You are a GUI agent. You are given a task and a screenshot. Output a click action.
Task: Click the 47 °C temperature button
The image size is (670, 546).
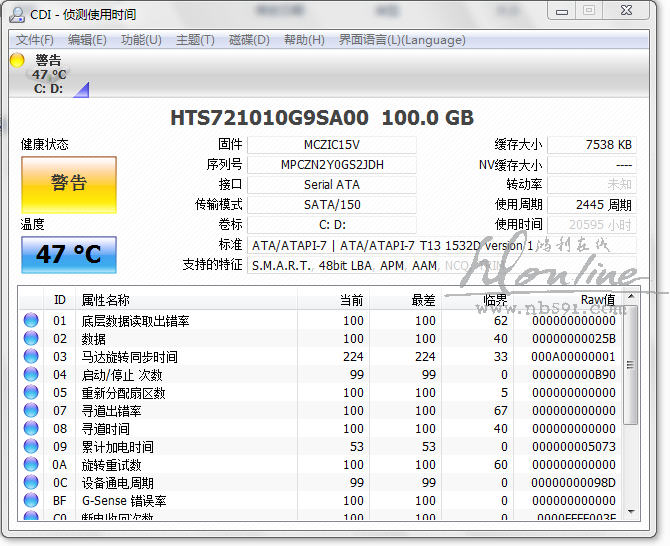point(69,255)
